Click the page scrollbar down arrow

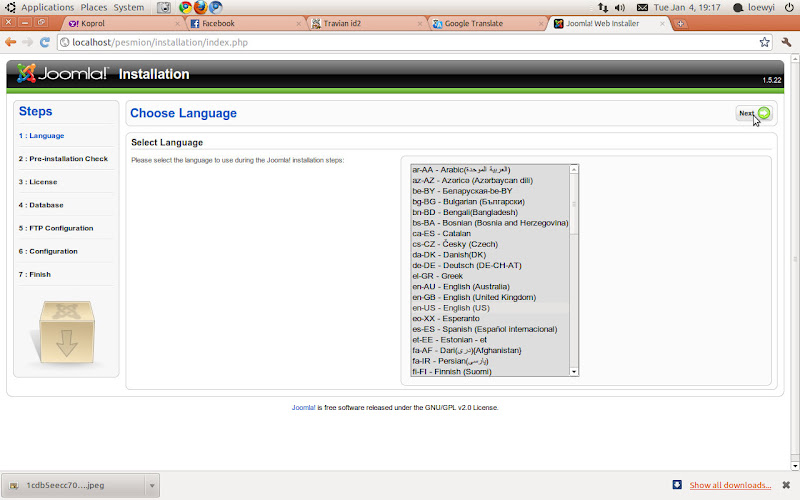[x=795, y=466]
